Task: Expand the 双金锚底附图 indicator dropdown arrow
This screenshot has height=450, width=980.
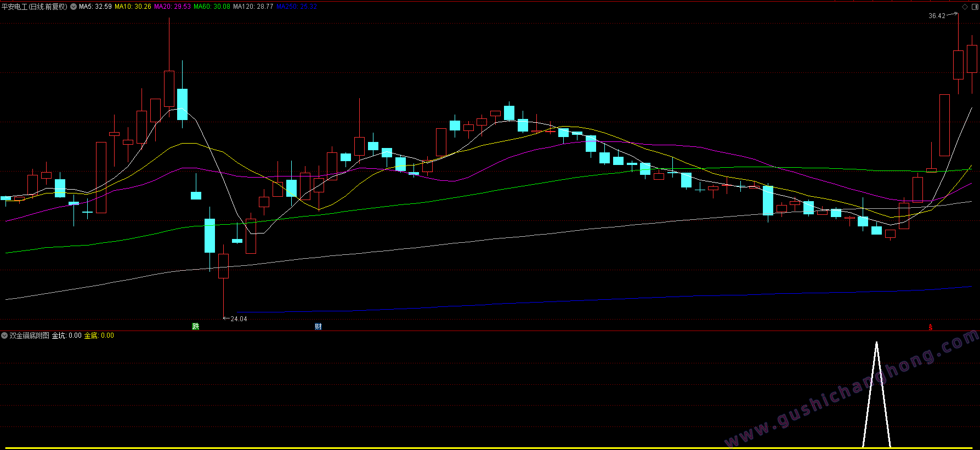Action: (x=4, y=335)
